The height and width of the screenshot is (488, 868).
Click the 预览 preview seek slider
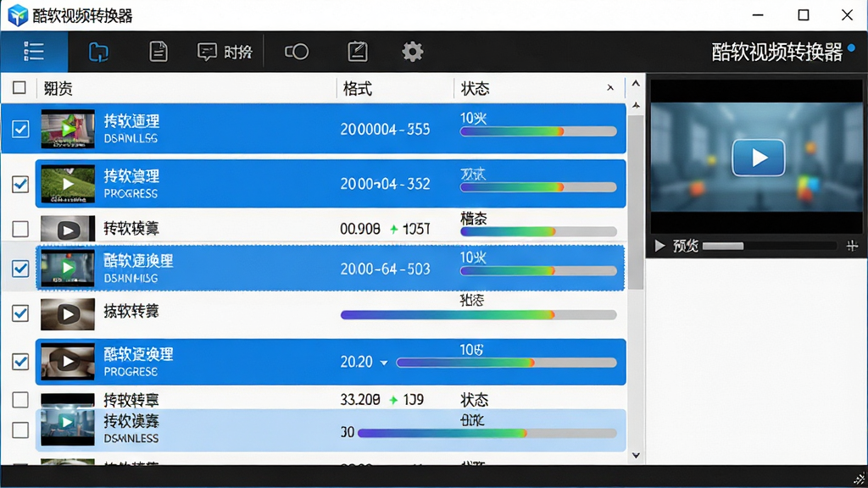coord(770,246)
